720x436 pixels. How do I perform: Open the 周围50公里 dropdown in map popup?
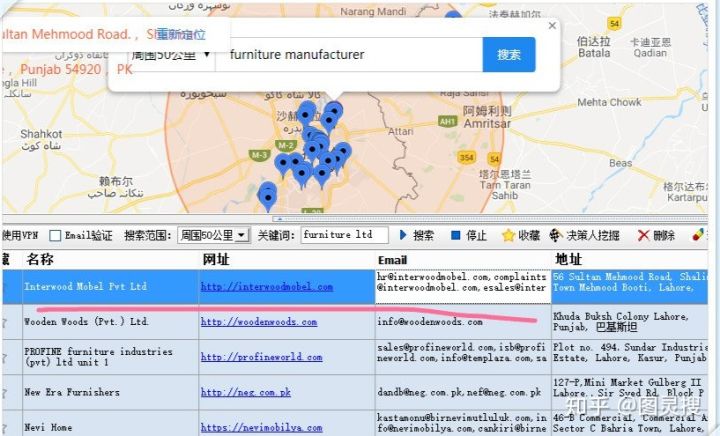(171, 55)
